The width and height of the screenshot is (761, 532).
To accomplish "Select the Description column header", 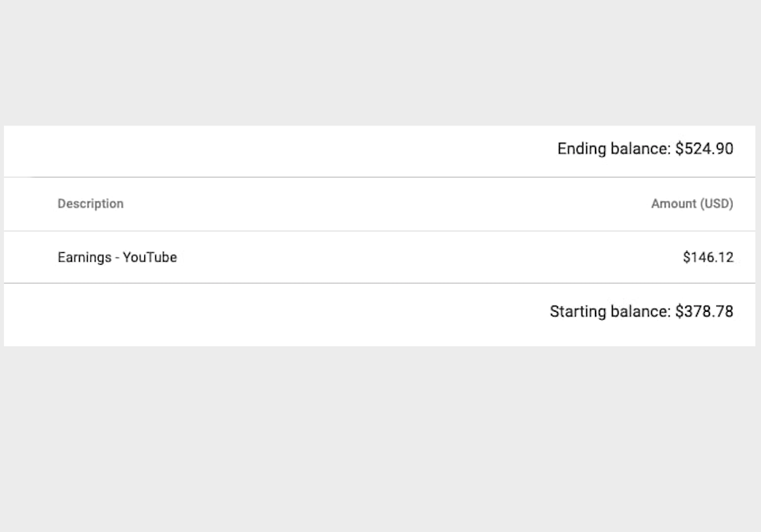I will pos(90,204).
